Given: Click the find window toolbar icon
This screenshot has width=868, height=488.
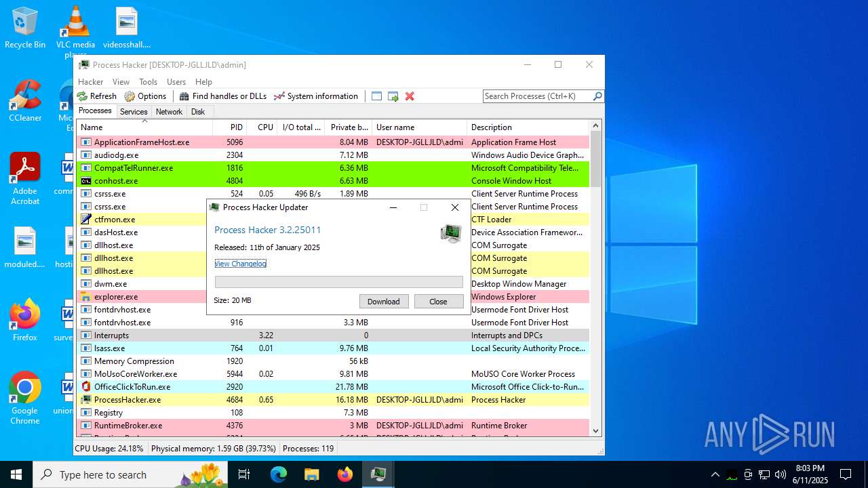Looking at the screenshot, I should tap(377, 96).
